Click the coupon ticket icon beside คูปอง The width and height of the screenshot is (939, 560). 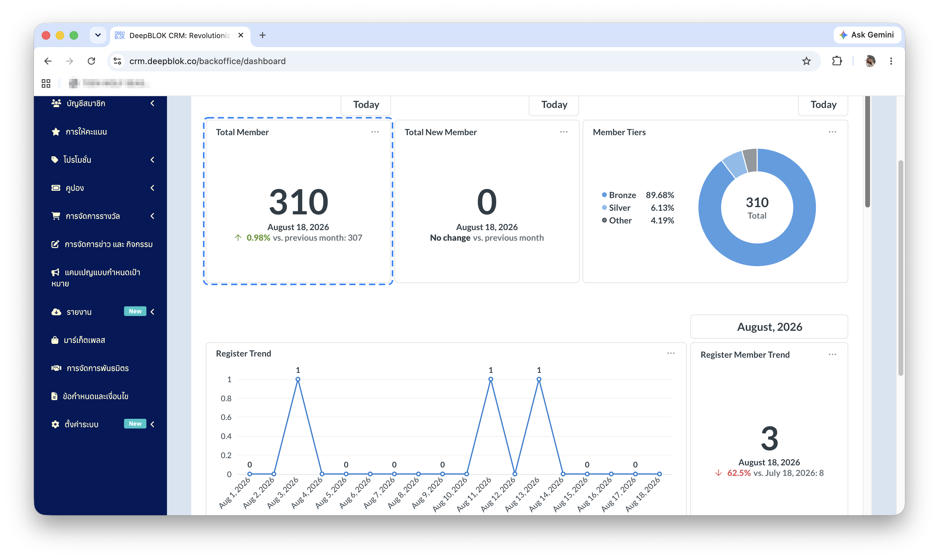click(55, 187)
